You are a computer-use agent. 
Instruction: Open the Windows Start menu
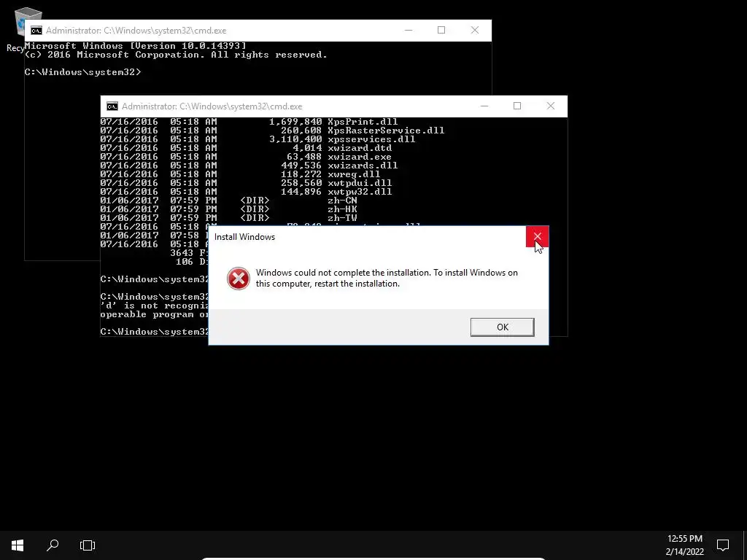coord(18,545)
